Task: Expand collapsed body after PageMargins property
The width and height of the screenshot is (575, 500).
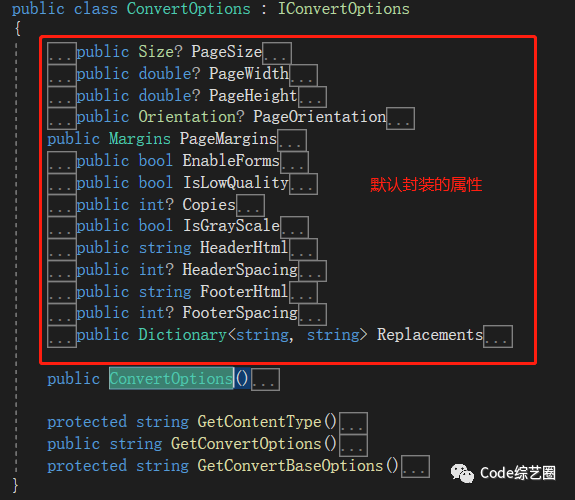Action: click(292, 140)
